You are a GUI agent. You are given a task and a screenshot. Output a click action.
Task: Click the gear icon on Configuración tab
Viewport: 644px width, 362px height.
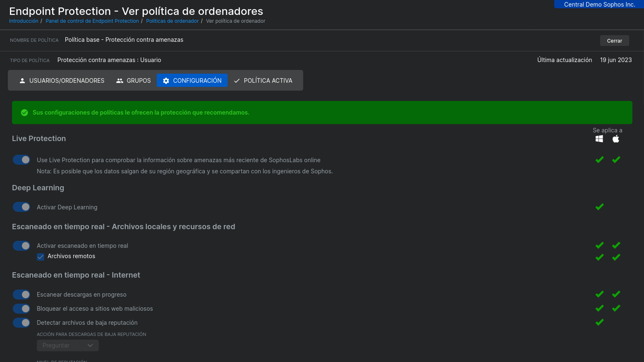[x=166, y=81]
